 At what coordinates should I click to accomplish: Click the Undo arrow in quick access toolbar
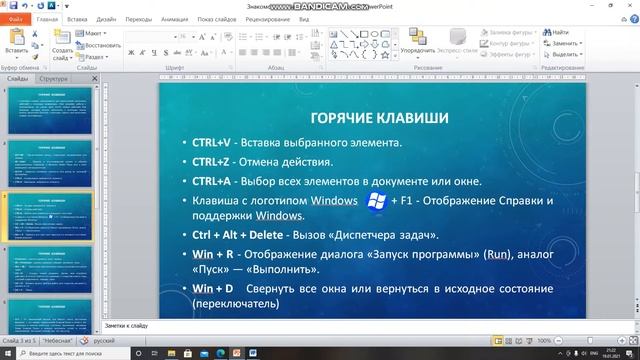click(25, 6)
